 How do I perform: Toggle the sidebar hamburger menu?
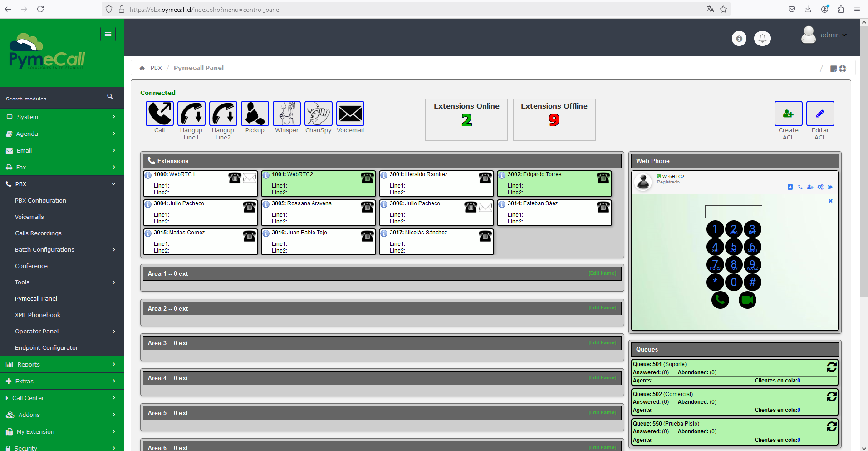[x=108, y=34]
